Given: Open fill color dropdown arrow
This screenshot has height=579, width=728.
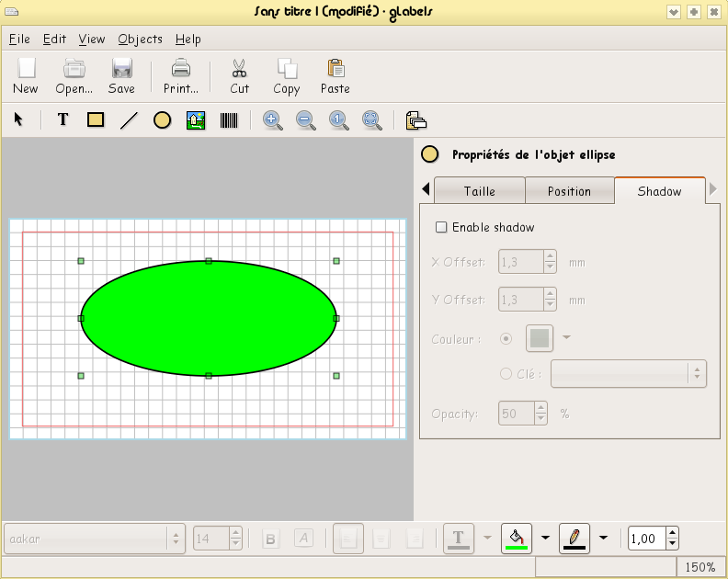Looking at the screenshot, I should (545, 538).
